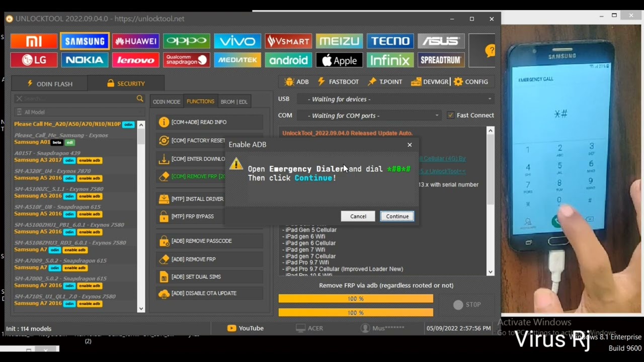Click Continue in Enable ADB dialog

(397, 216)
